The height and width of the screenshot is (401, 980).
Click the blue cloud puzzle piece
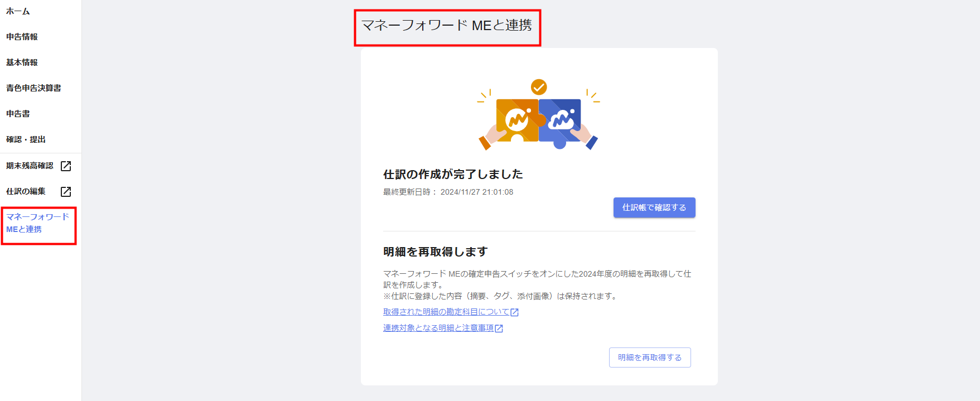[x=560, y=121]
